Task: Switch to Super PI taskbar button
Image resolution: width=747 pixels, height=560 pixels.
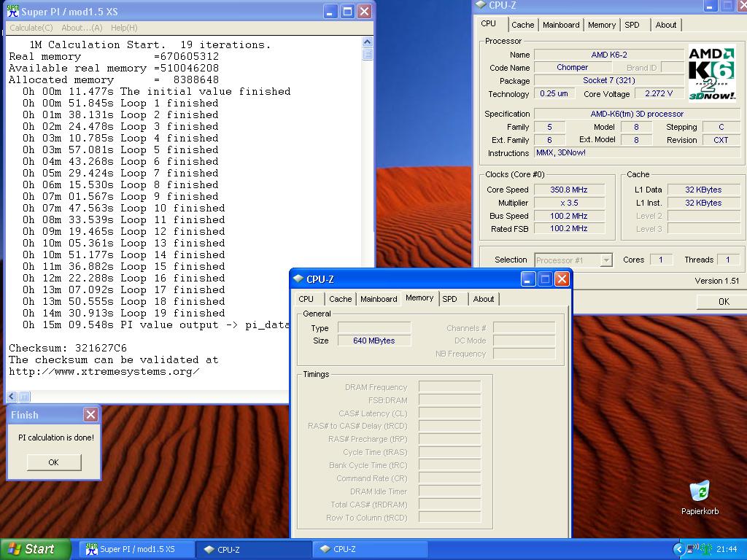Action: point(136,549)
